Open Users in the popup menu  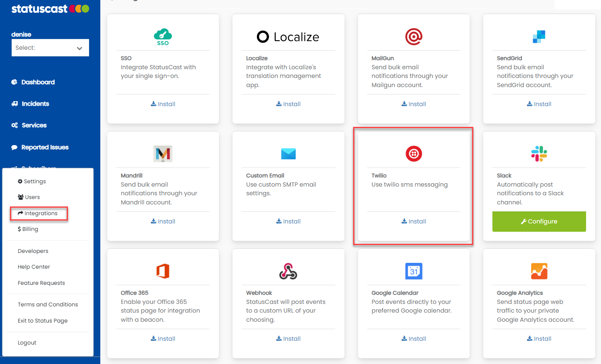pos(29,197)
